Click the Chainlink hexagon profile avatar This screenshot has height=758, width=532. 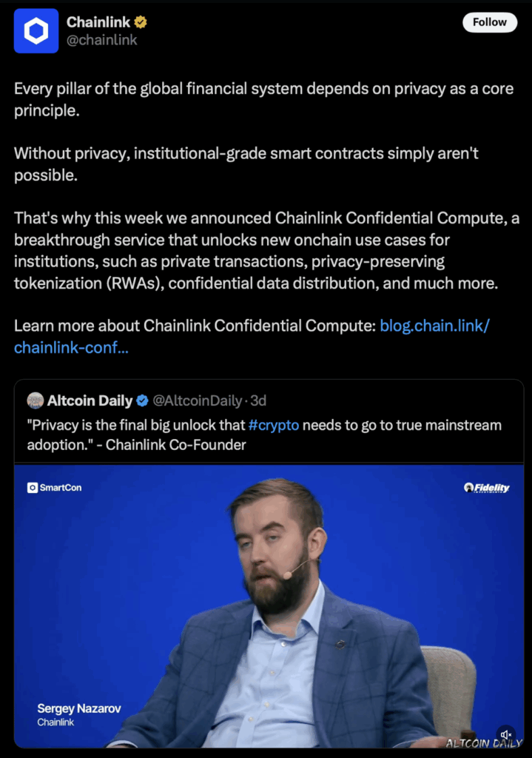tap(35, 31)
